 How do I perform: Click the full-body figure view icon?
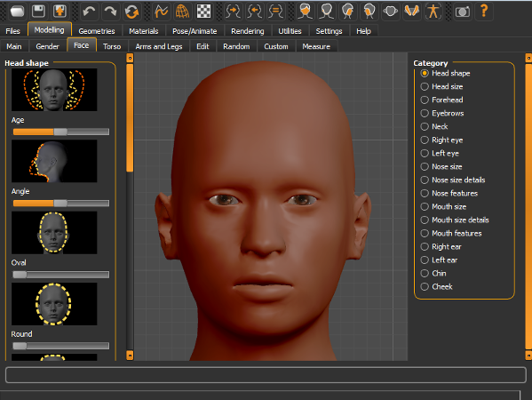tap(433, 12)
